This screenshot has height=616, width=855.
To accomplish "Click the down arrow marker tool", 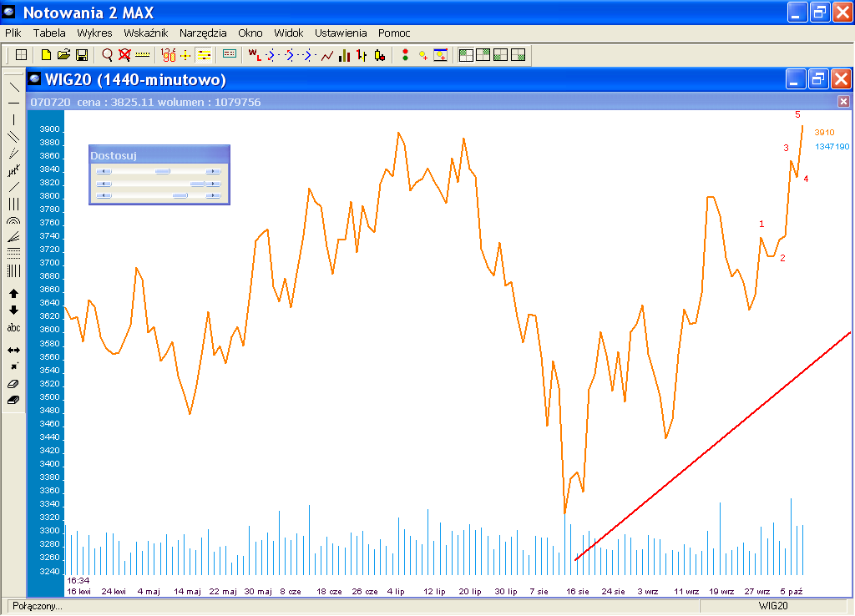I will click(x=13, y=311).
